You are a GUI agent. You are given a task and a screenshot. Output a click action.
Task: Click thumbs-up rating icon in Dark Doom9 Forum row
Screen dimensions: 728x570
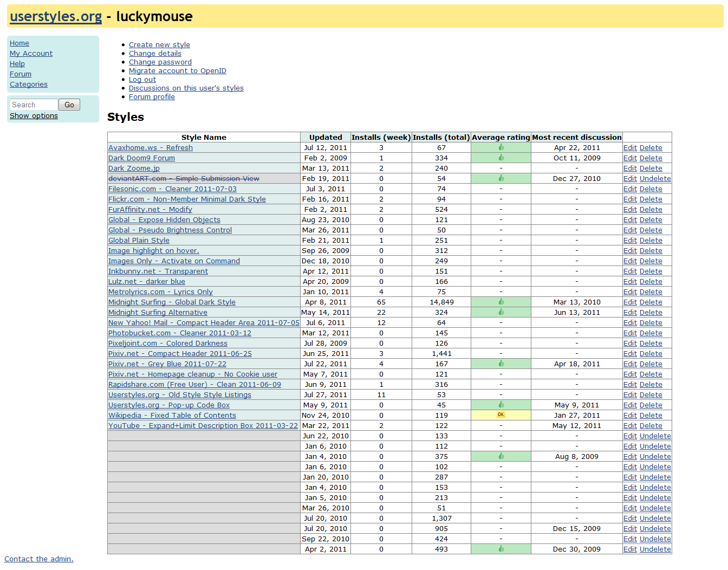tap(501, 158)
